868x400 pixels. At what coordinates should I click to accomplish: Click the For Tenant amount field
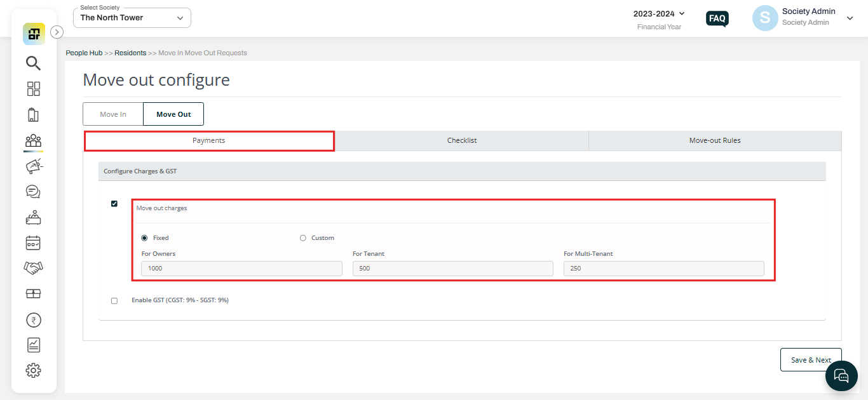(453, 269)
